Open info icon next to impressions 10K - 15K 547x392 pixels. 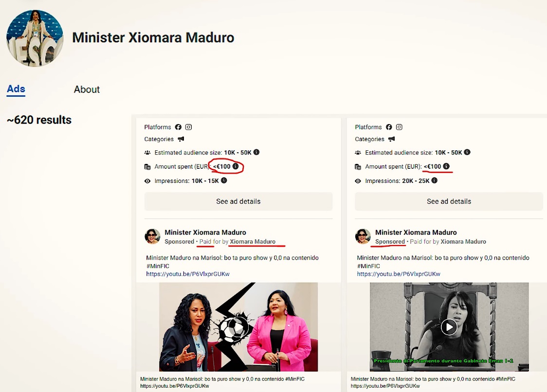[x=224, y=180]
